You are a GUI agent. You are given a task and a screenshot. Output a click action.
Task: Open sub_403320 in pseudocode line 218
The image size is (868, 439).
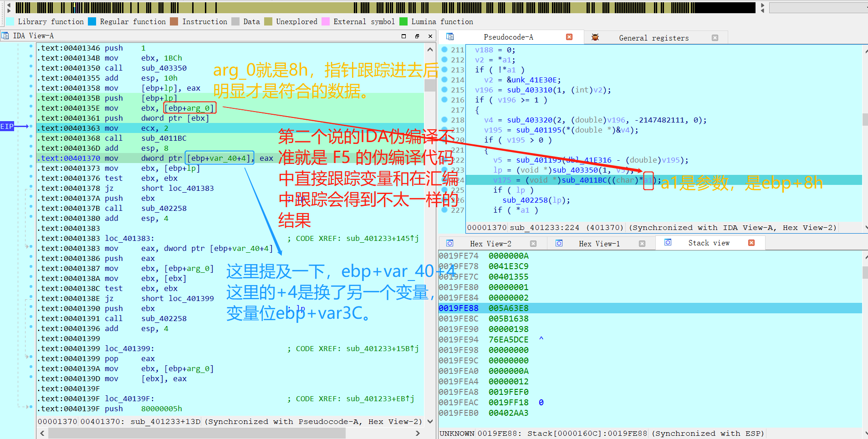[x=530, y=120]
